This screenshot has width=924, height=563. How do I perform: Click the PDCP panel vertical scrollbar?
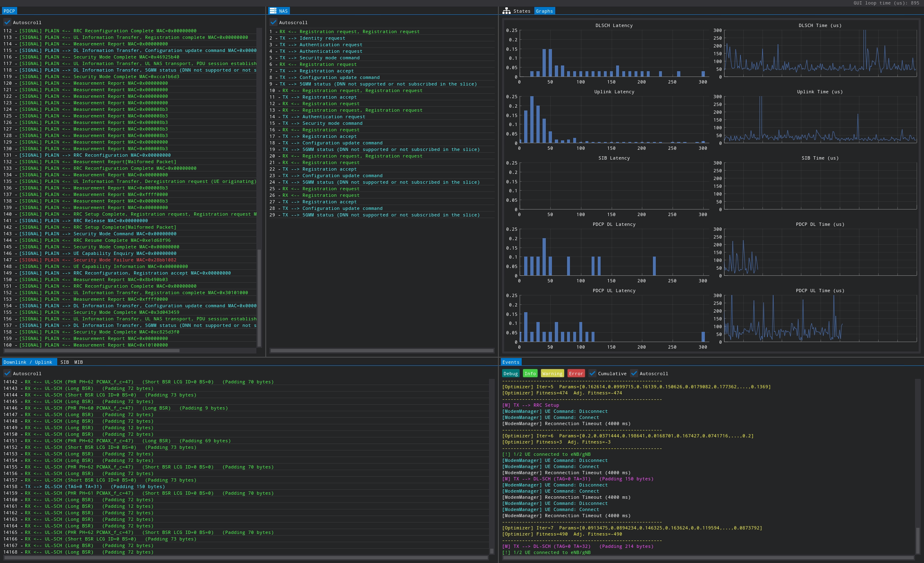pyautogui.click(x=259, y=298)
